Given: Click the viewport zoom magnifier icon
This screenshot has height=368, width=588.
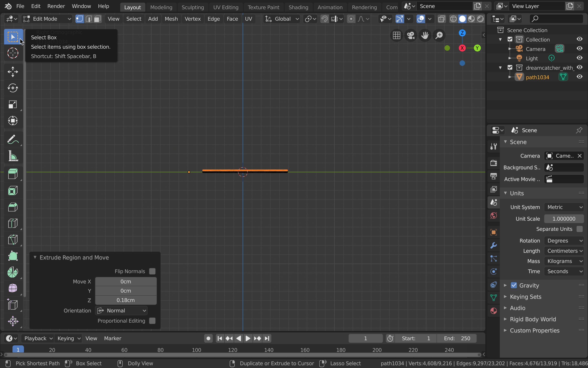Looking at the screenshot, I should tap(439, 36).
